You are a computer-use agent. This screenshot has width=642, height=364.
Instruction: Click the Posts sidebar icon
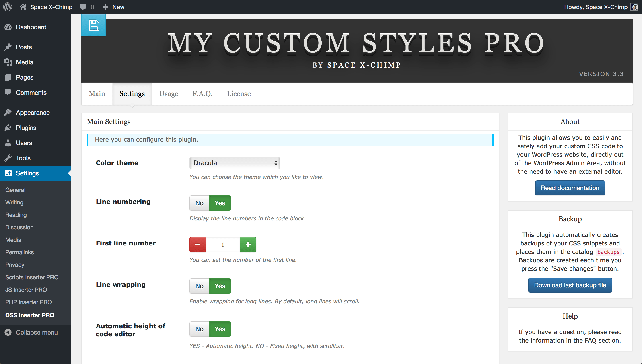click(8, 47)
